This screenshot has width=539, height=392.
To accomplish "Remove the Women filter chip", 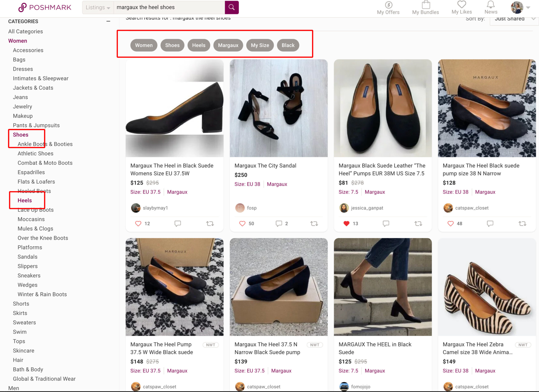I will point(144,45).
